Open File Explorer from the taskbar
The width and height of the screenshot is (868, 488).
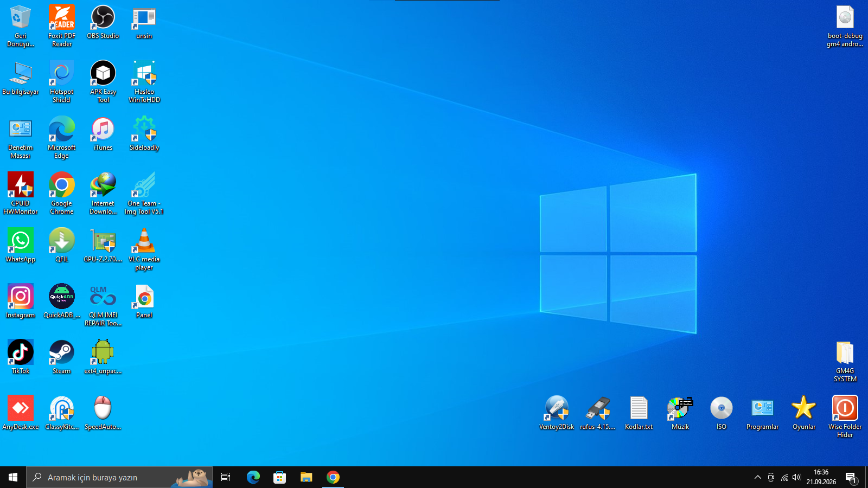pyautogui.click(x=307, y=477)
